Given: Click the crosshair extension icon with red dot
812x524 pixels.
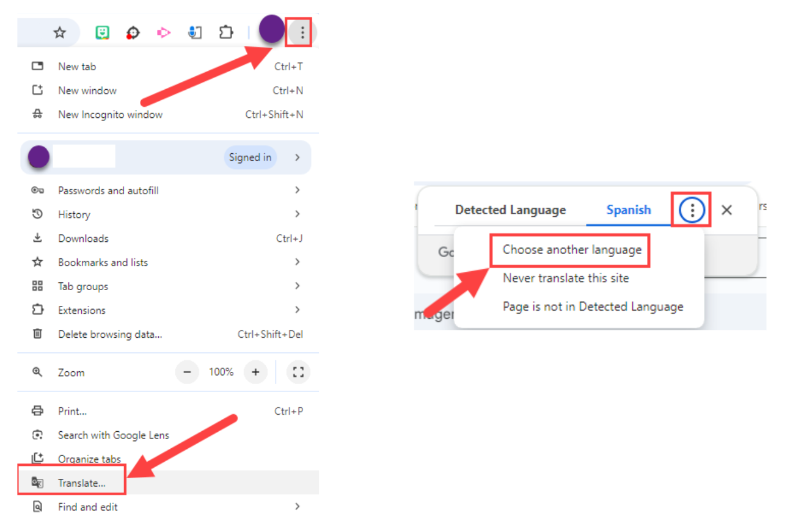Looking at the screenshot, I should pyautogui.click(x=133, y=32).
